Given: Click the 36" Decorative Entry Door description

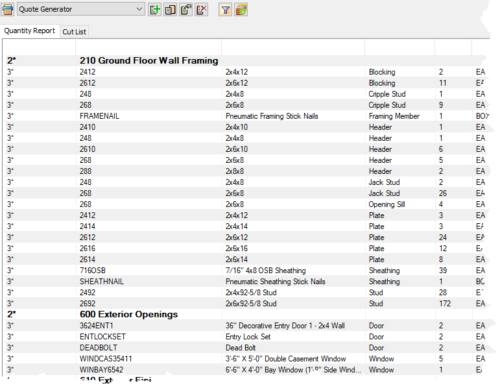Looking at the screenshot, I should click(285, 325).
